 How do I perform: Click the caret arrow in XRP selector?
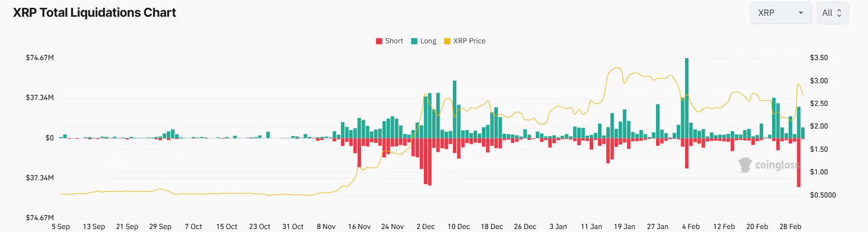click(x=801, y=13)
